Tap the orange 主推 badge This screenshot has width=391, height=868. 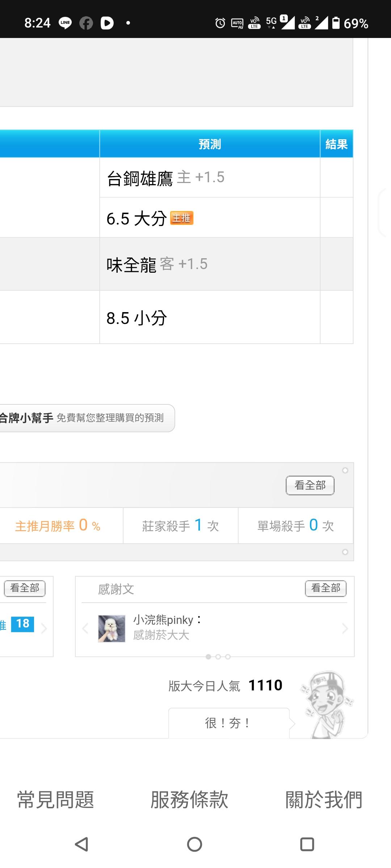pyautogui.click(x=182, y=218)
